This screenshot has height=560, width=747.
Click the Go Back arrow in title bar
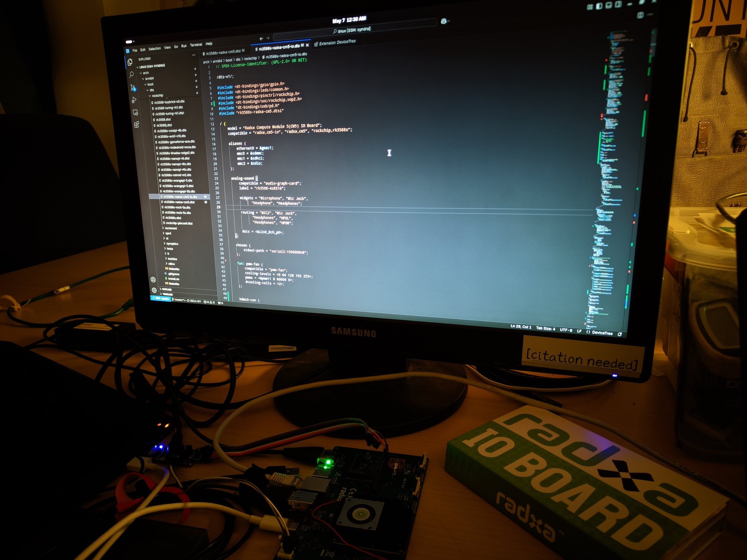click(261, 39)
